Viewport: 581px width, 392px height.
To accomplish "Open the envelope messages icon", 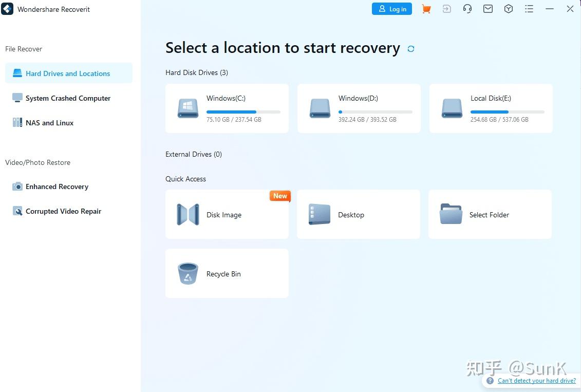I will pyautogui.click(x=488, y=9).
